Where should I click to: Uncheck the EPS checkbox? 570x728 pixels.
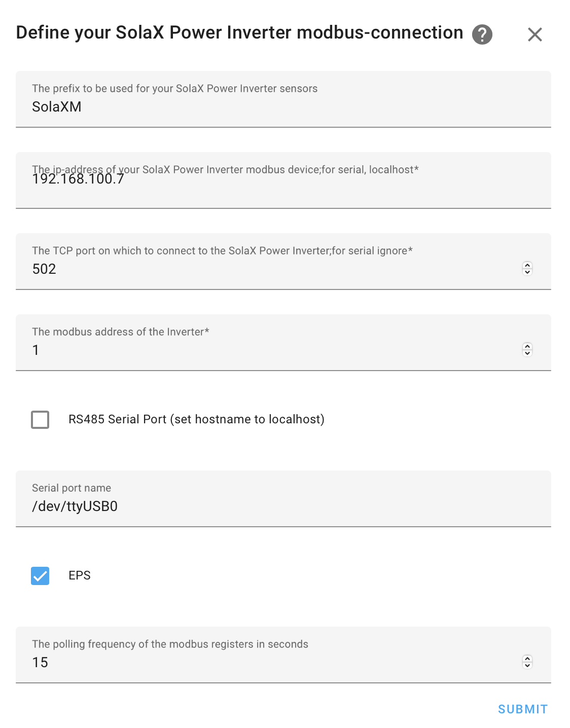[x=40, y=576]
